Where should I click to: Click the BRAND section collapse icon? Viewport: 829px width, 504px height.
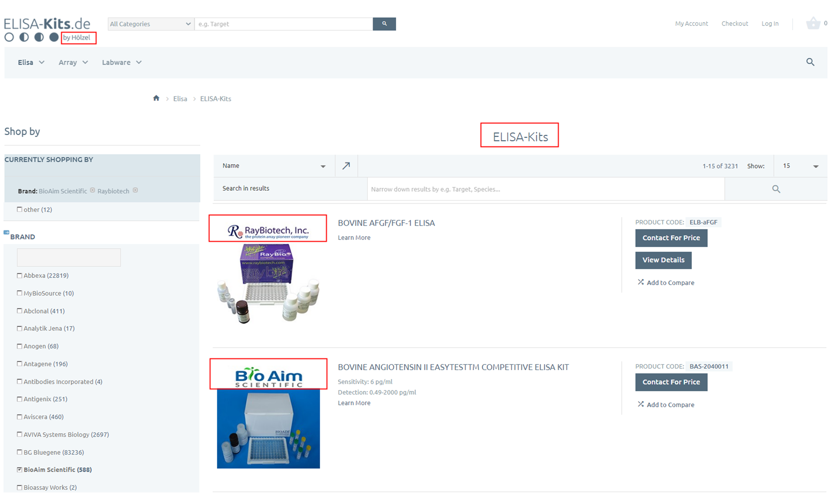click(x=6, y=232)
